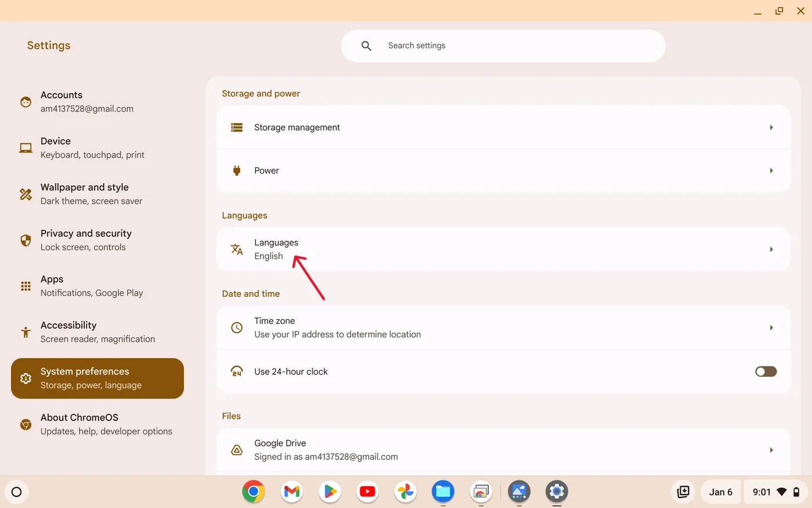The image size is (812, 508).
Task: Launch YouTube from the shelf
Action: (x=367, y=492)
